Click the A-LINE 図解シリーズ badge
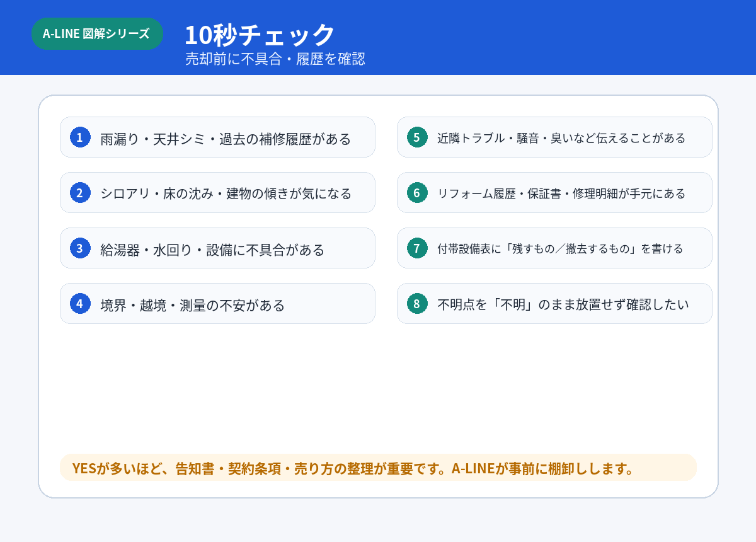Viewport: 756px width, 542px height. pos(97,34)
